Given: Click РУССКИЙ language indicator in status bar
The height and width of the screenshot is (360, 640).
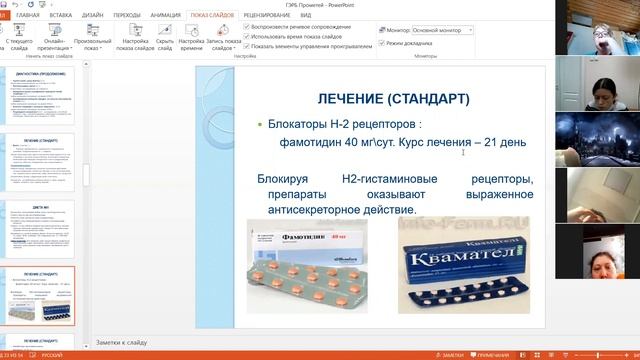Looking at the screenshot, I should pyautogui.click(x=52, y=355).
